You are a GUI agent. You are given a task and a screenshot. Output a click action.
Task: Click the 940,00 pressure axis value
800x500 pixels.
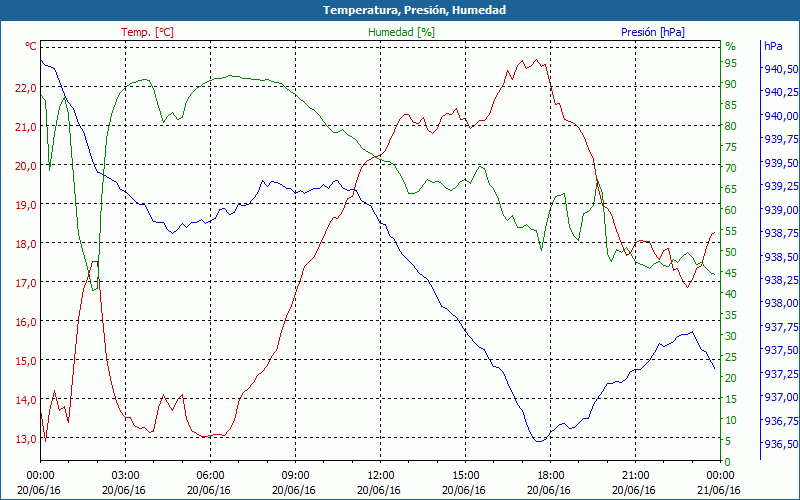[782, 116]
